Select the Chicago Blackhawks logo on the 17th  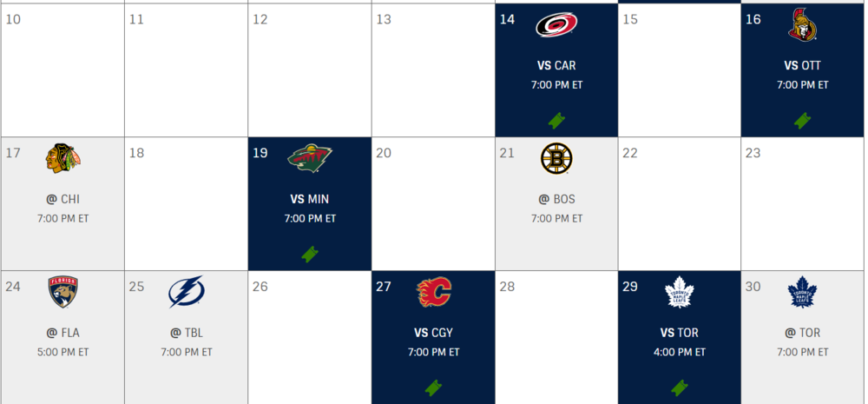(62, 158)
